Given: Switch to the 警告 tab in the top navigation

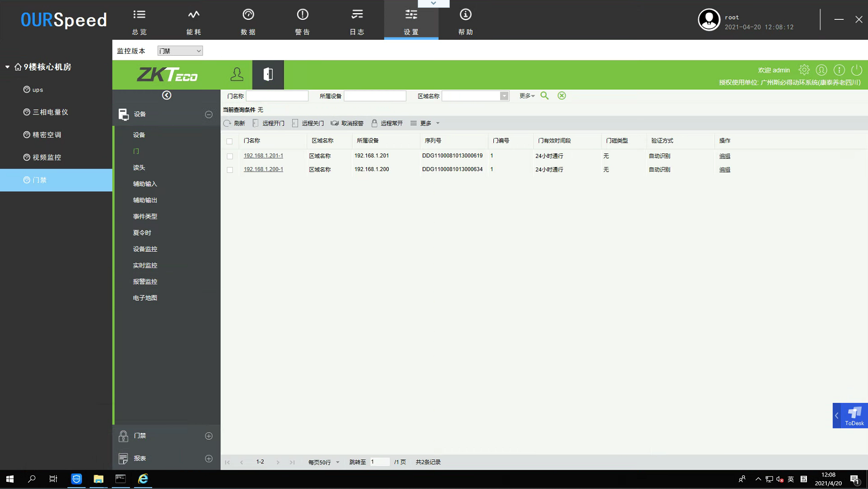Looking at the screenshot, I should click(x=302, y=22).
